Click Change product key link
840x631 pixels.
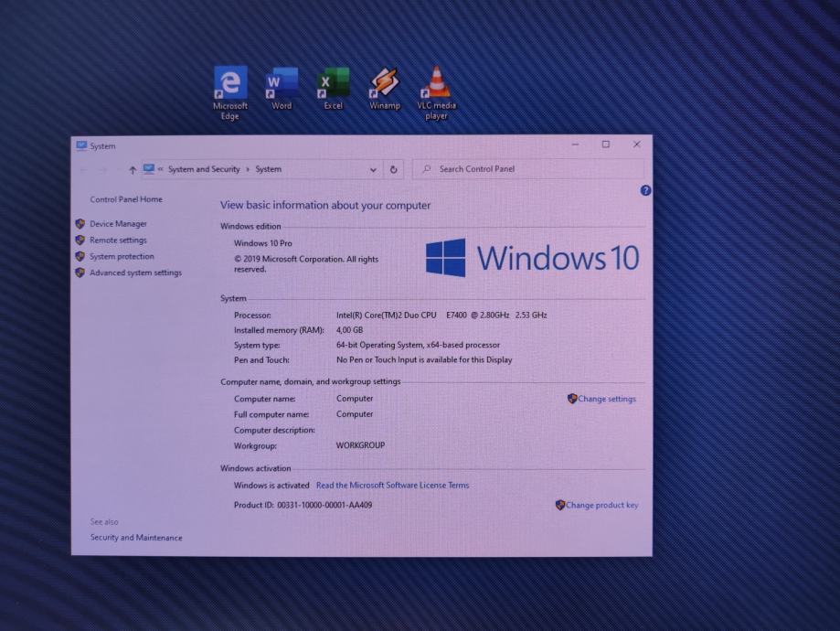click(602, 505)
